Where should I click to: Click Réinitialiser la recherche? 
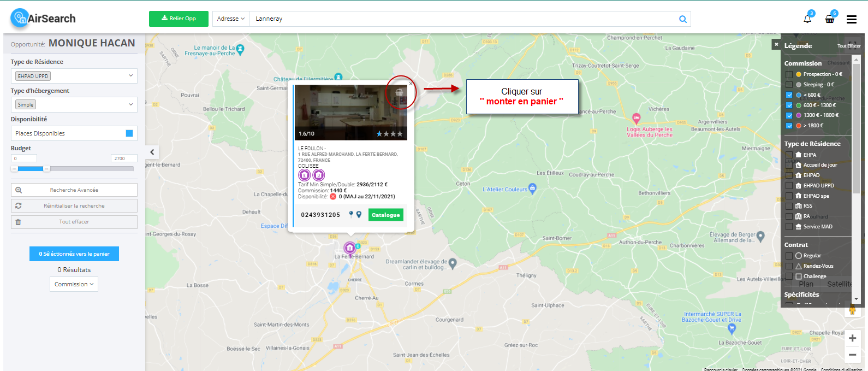(74, 206)
